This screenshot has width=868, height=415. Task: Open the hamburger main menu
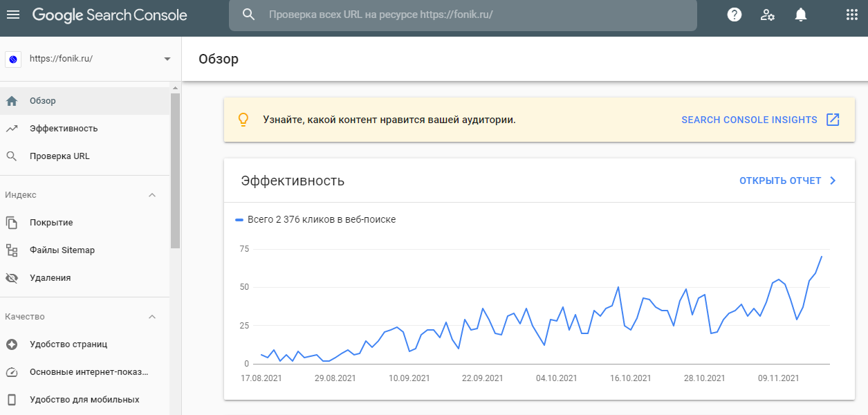click(13, 15)
